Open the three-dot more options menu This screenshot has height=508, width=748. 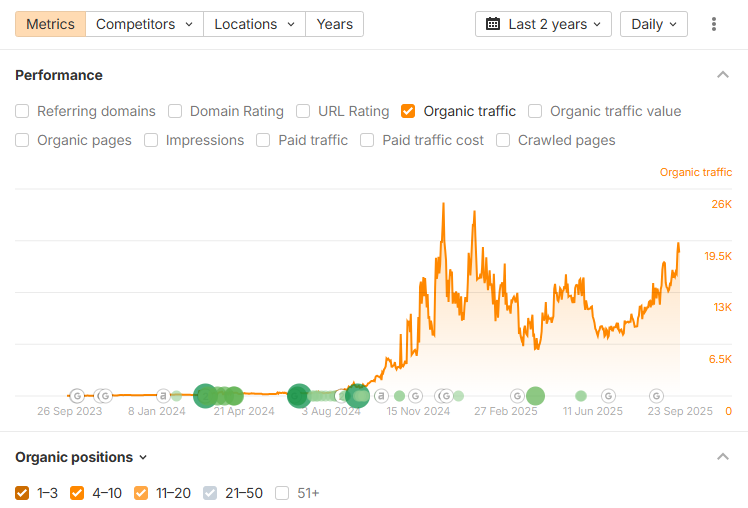tap(713, 24)
